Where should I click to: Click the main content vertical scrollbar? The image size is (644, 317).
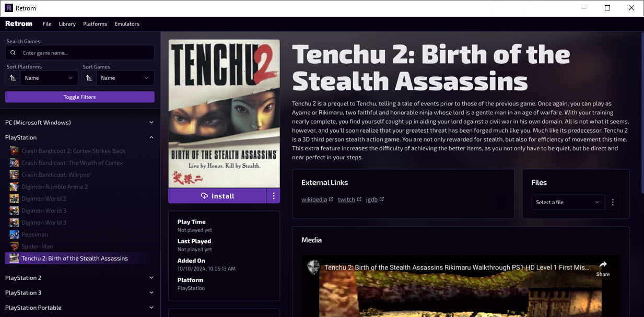(641, 112)
